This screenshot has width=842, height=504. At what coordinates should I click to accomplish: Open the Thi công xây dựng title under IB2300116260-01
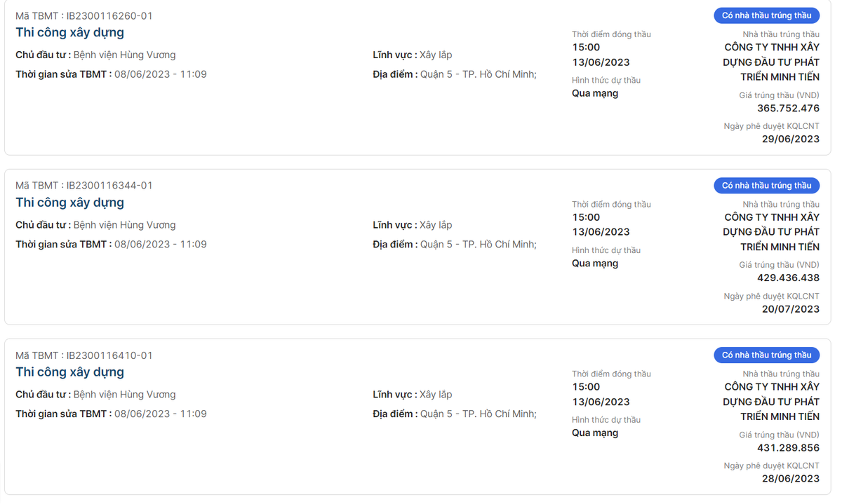click(x=69, y=33)
